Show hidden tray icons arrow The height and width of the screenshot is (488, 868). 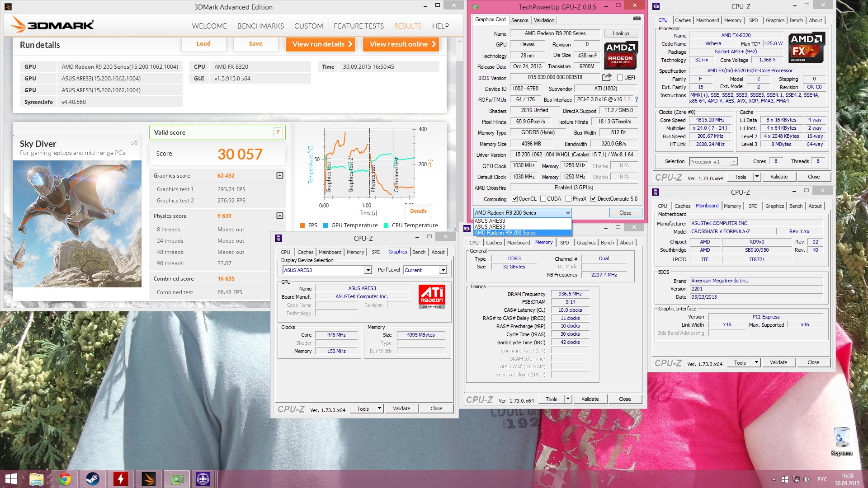774,479
